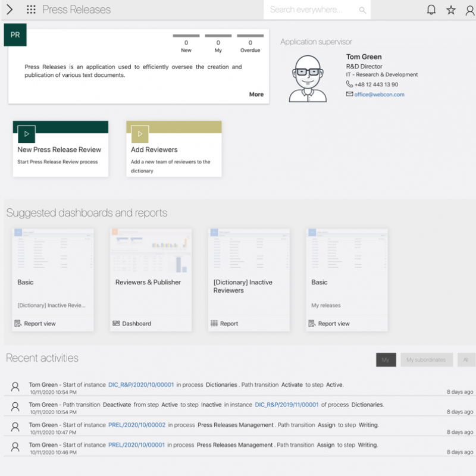This screenshot has width=476, height=476.
Task: Open Reviewers & Publisher dashboard thumbnail
Action: click(151, 250)
